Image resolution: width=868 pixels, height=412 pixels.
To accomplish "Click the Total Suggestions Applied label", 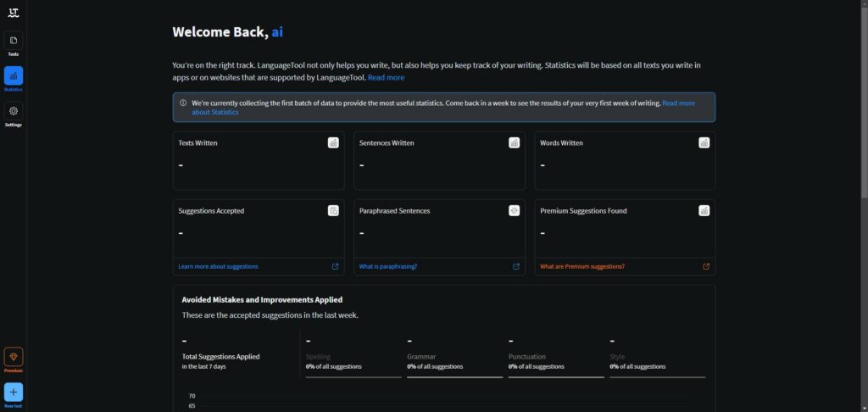I will [221, 357].
